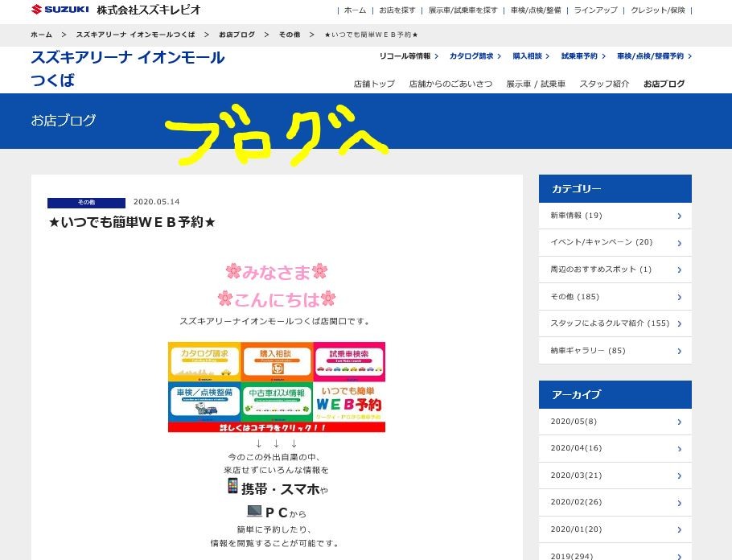Open スタッフによるクルマ紹介 (155) category

[x=615, y=323]
